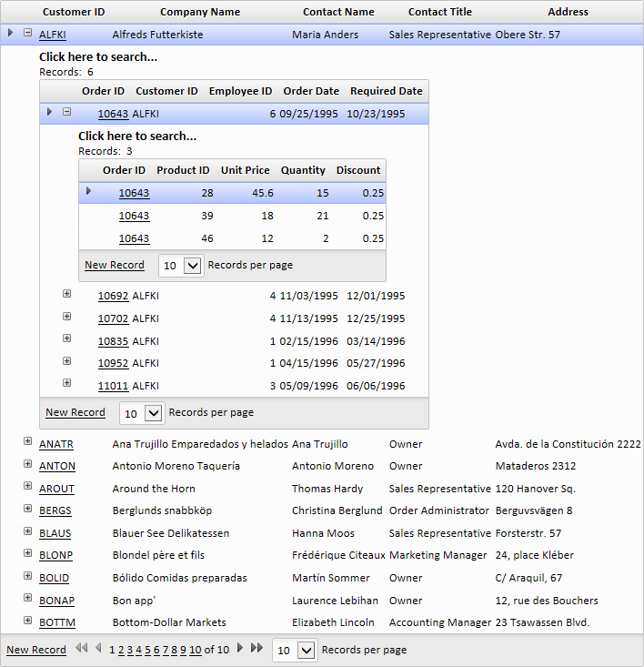Go to last page arrow icon
Viewport: 644px width, 667px height.
coord(257,648)
